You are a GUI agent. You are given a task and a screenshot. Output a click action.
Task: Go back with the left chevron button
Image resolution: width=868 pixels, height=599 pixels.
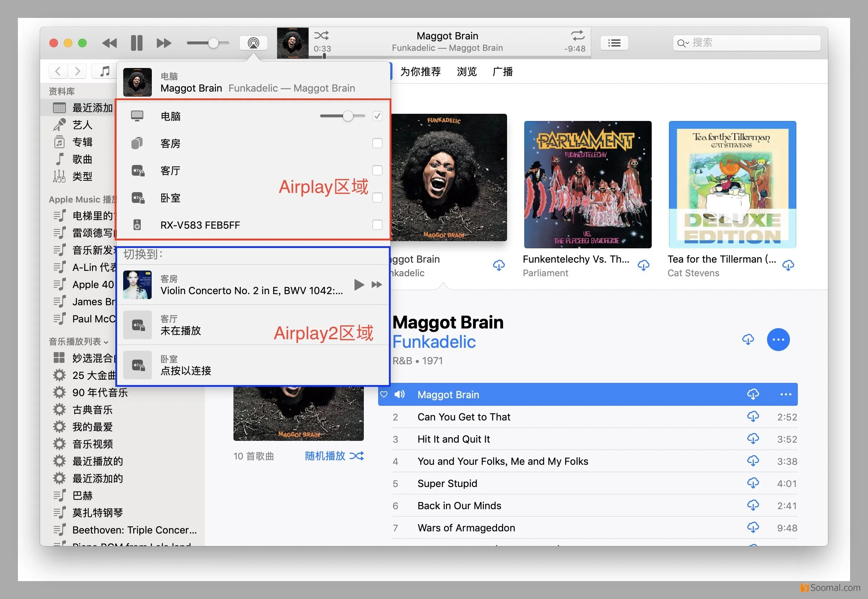58,71
